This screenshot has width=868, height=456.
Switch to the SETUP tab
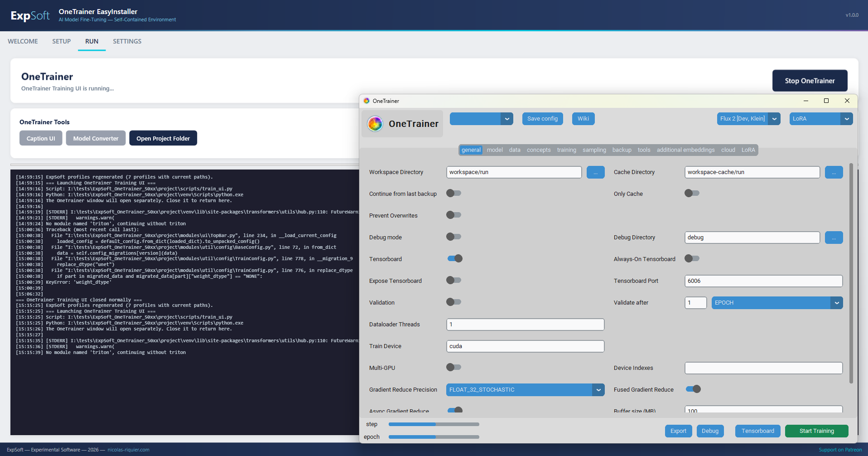[x=61, y=41]
